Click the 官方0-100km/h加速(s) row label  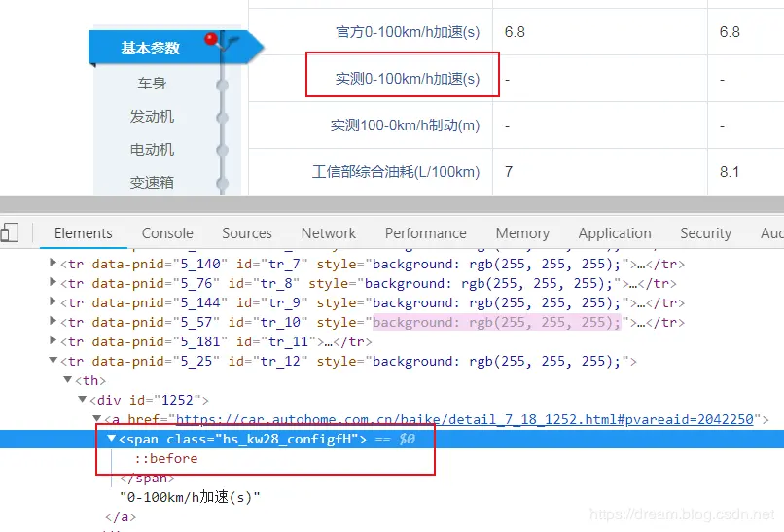click(x=408, y=32)
